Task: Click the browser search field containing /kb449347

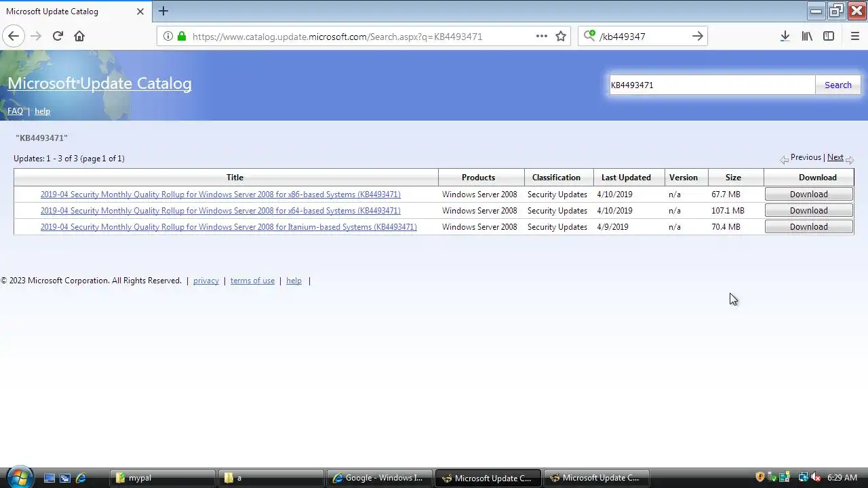Action: tap(642, 37)
